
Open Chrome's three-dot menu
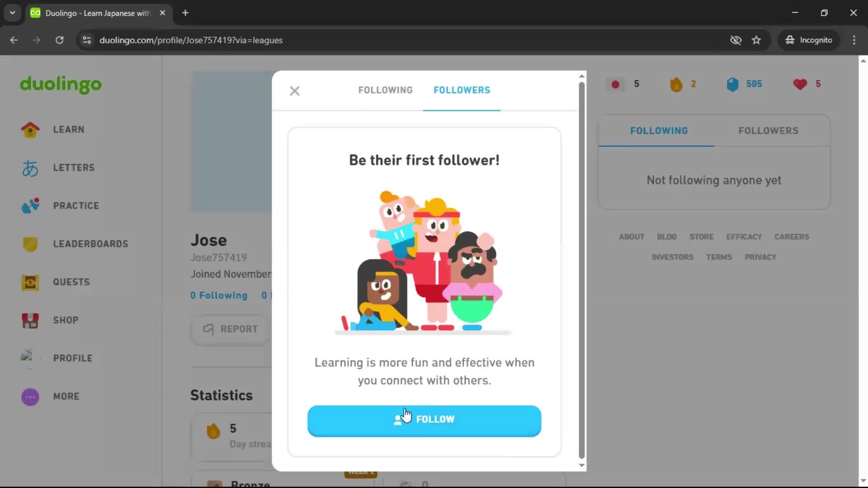[x=854, y=40]
